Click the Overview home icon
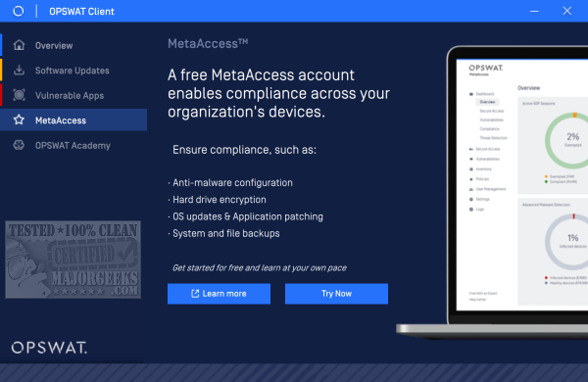The height and width of the screenshot is (382, 588). coord(19,45)
